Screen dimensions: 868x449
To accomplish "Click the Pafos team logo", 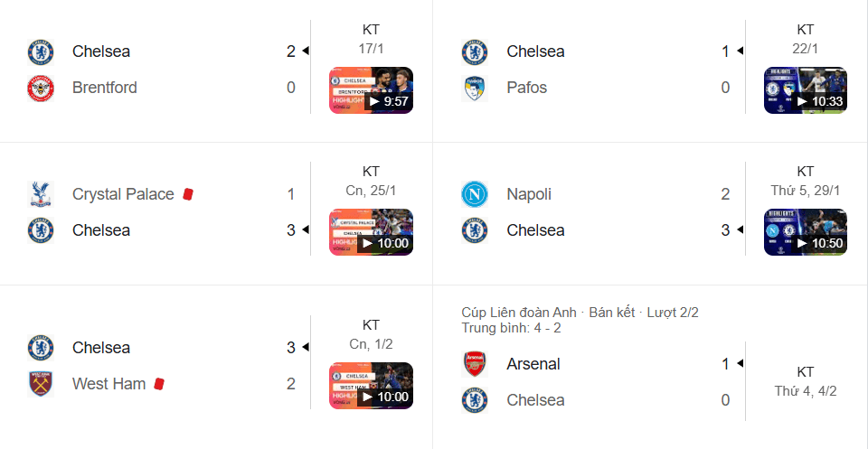I will tap(475, 88).
